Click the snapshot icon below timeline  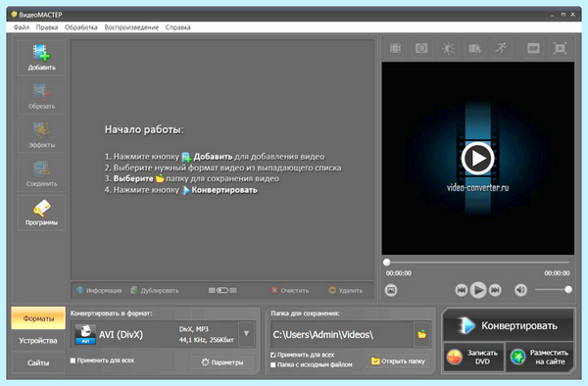point(391,290)
